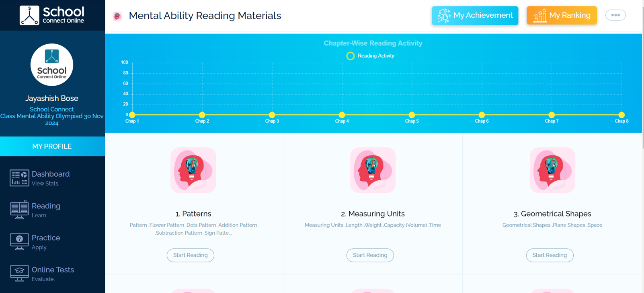Screen dimensions: 644x293
Task: Click the Practice question-mark monitor icon
Action: pyautogui.click(x=19, y=241)
